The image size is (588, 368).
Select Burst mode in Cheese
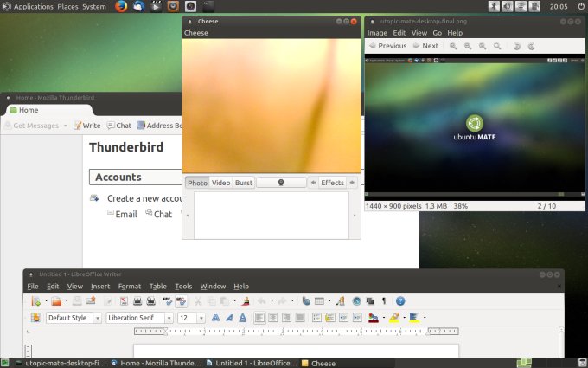click(x=244, y=183)
